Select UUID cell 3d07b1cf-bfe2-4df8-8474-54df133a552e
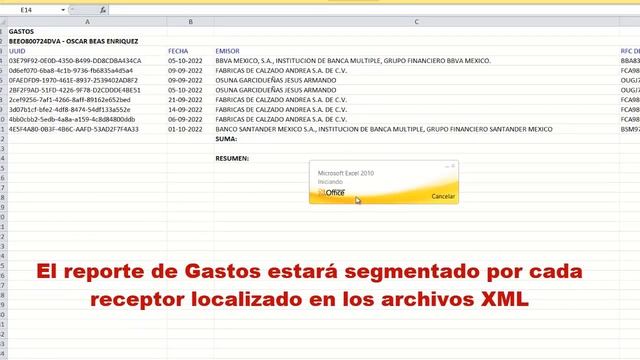The image size is (640, 360). point(87,110)
